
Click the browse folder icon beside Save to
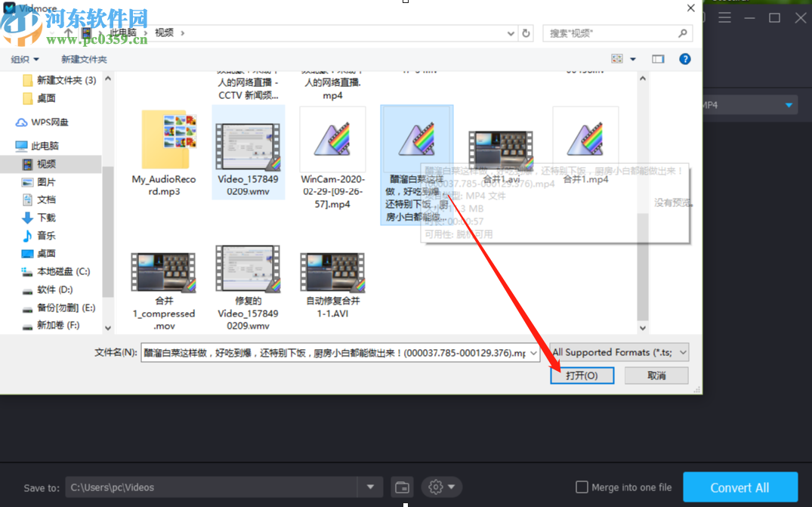402,487
